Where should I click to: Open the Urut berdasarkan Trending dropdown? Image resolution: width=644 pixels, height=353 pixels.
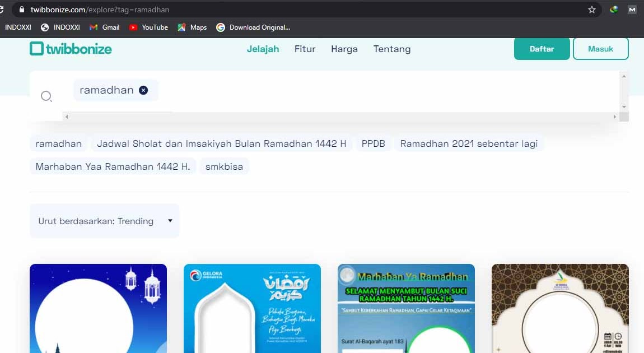104,221
